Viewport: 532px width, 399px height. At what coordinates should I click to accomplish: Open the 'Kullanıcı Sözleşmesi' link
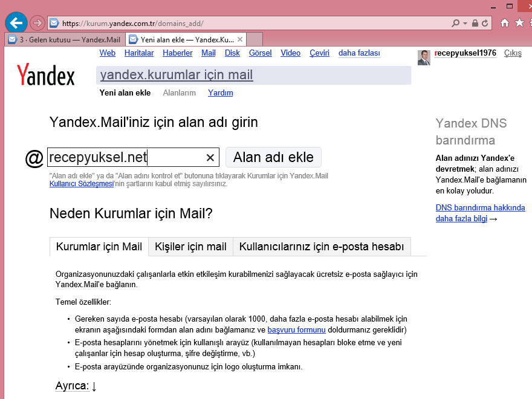tap(82, 184)
